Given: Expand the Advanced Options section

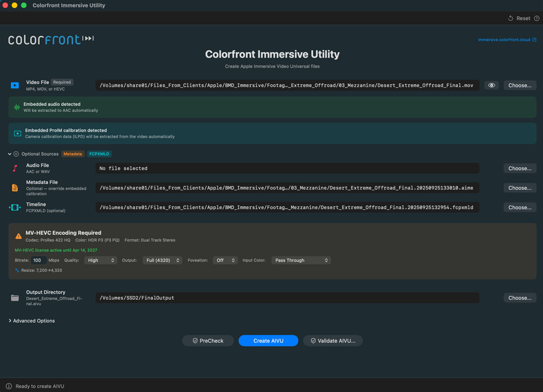Looking at the screenshot, I should click(x=32, y=321).
